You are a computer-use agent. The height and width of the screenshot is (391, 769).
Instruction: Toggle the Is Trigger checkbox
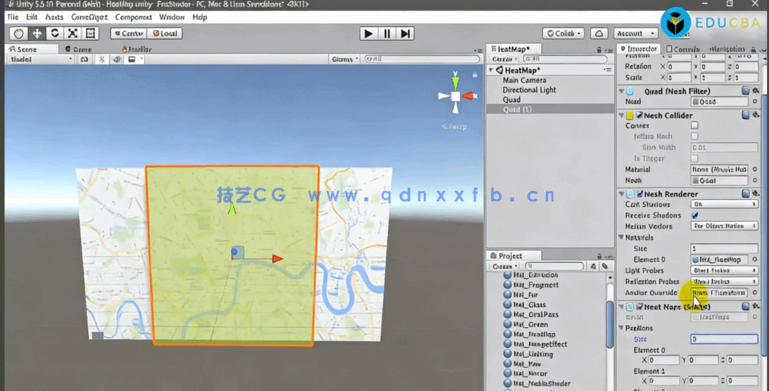[x=694, y=158]
